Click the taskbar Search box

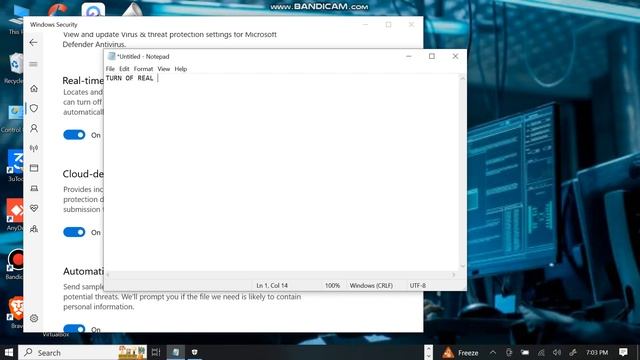(x=83, y=352)
